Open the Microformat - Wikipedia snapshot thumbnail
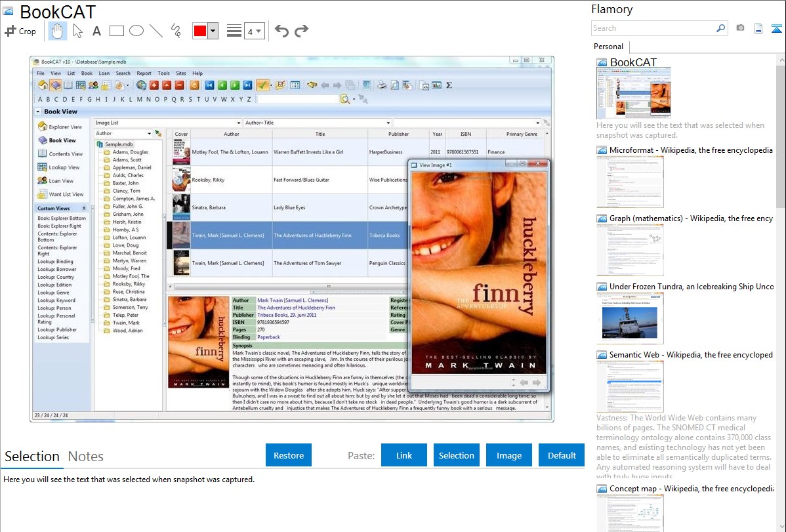The width and height of the screenshot is (786, 532). pos(630,182)
